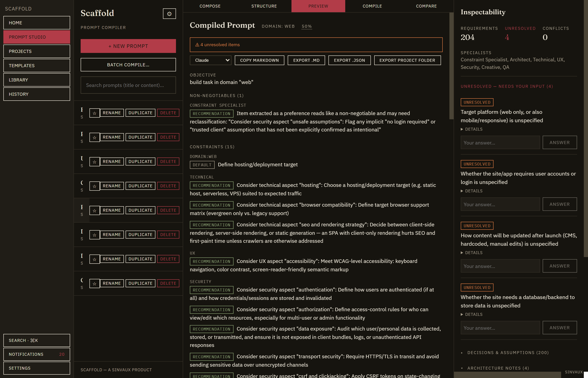Click the Inspectability panel scrollbar
The width and height of the screenshot is (588, 378).
pyautogui.click(x=586, y=128)
